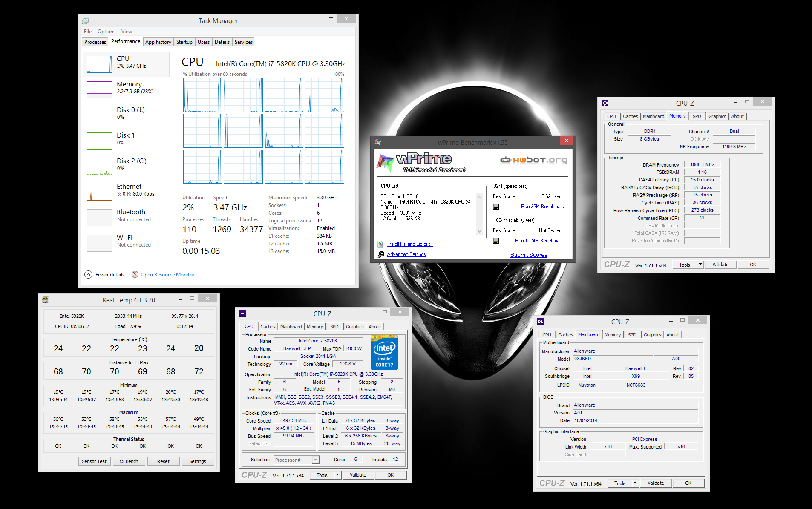Click the Advanced Settings wrench icon in wPrime

380,254
